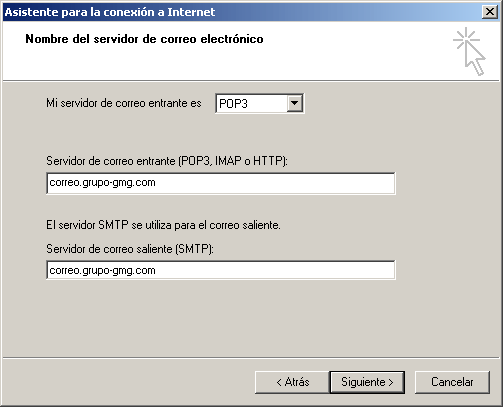Continue with the Siguiente button
The image size is (503, 407).
367,382
